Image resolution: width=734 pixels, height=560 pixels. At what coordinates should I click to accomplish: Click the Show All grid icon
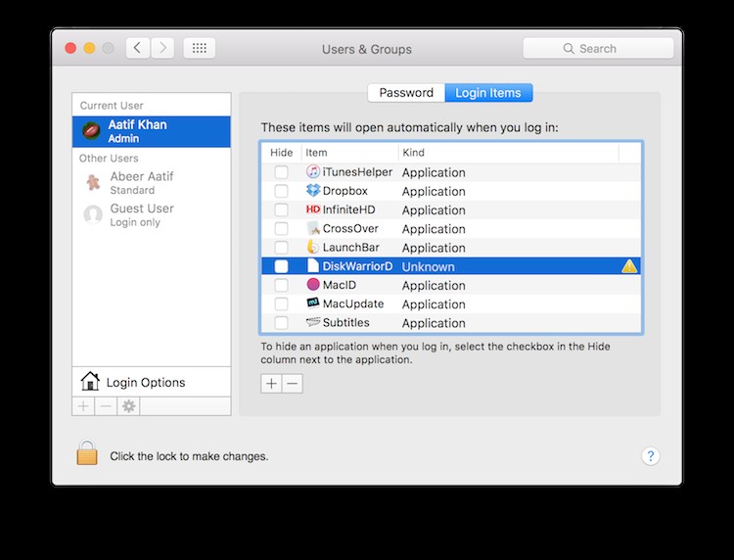click(200, 48)
